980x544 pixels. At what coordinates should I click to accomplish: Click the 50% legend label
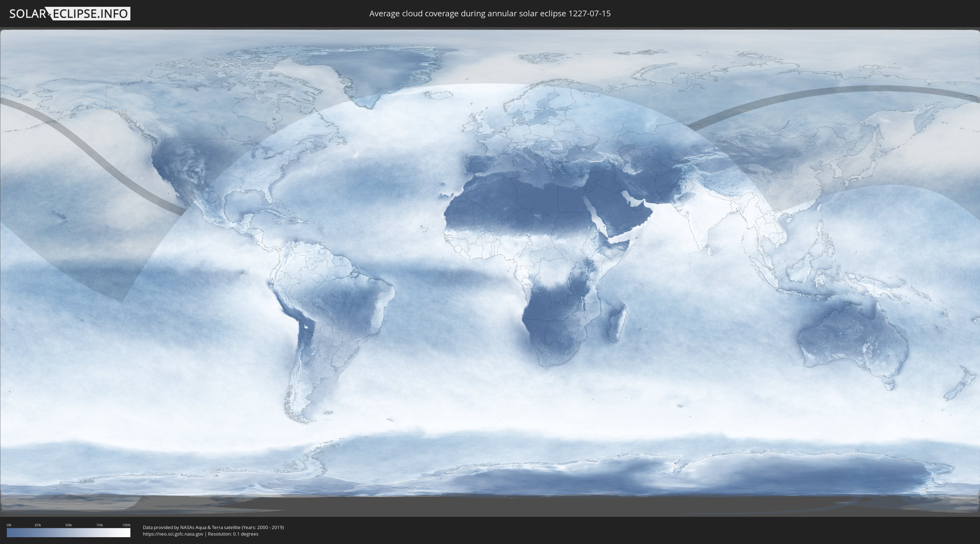pos(69,525)
